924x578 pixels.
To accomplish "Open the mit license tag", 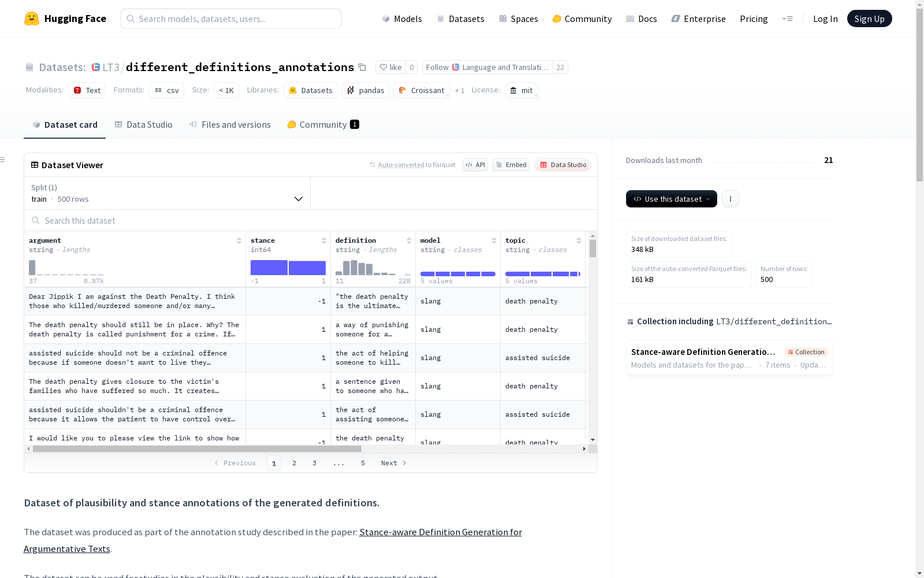I will [521, 90].
